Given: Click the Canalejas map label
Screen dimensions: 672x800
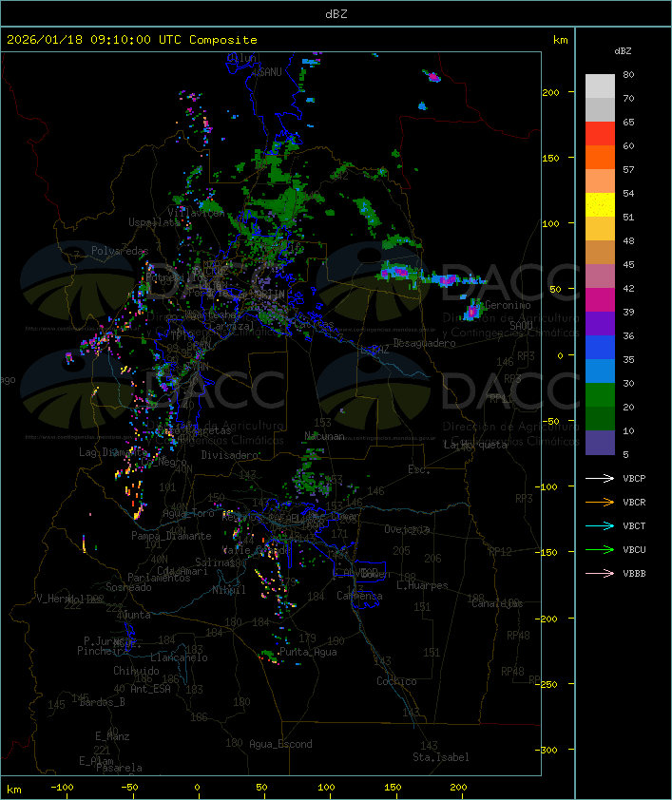Looking at the screenshot, I should (x=497, y=603).
